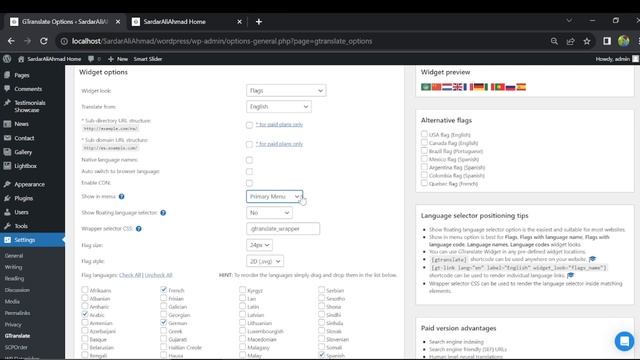This screenshot has height=360, width=640.
Task: Toggle Enable CDN checkbox
Action: coord(249,183)
